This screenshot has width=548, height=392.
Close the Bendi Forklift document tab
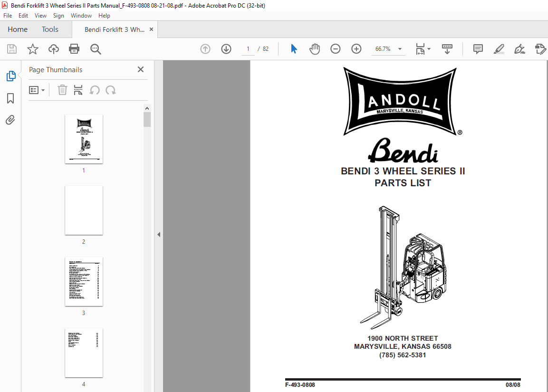pos(151,29)
